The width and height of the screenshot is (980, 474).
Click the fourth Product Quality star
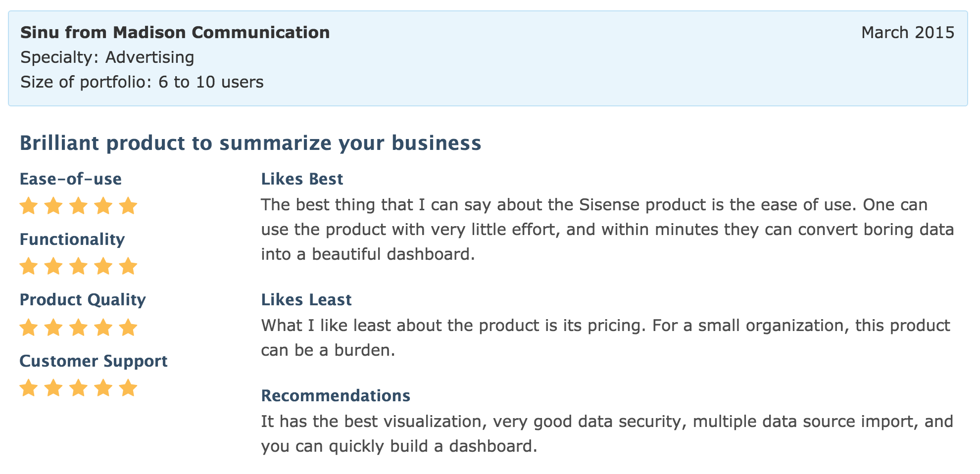[x=103, y=328]
